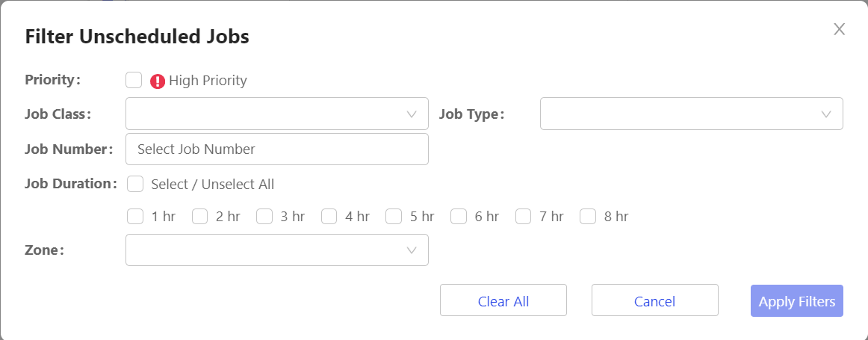Select the 8 hr duration checkbox

[x=588, y=216]
